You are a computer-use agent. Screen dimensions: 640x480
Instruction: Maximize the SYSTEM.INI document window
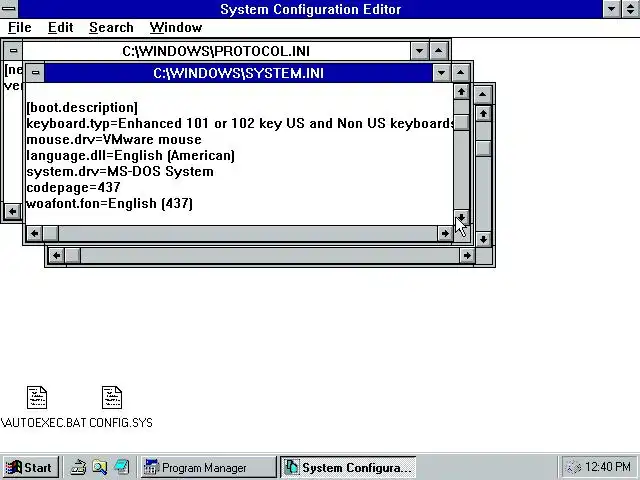pos(460,73)
